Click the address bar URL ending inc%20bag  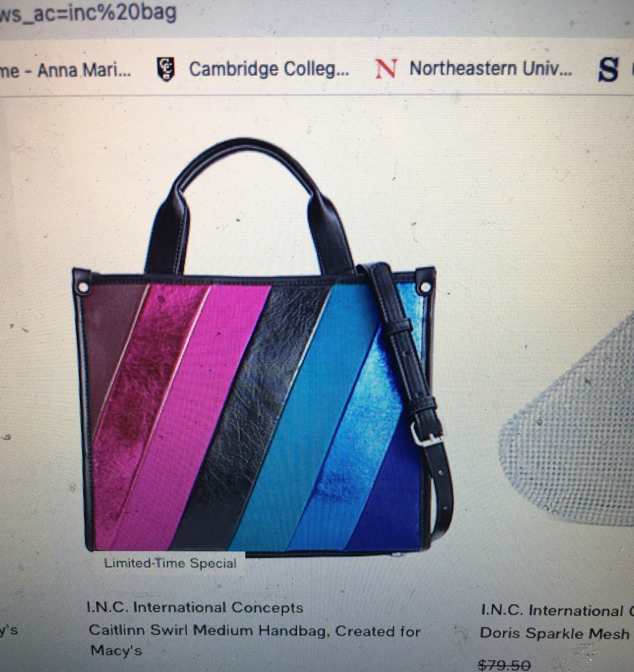[x=88, y=12]
